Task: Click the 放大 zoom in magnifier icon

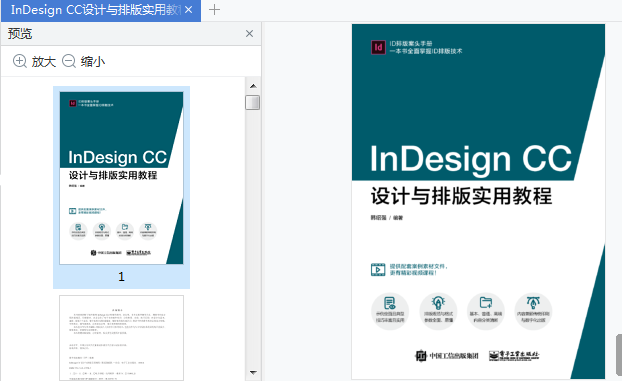Action: tap(20, 62)
